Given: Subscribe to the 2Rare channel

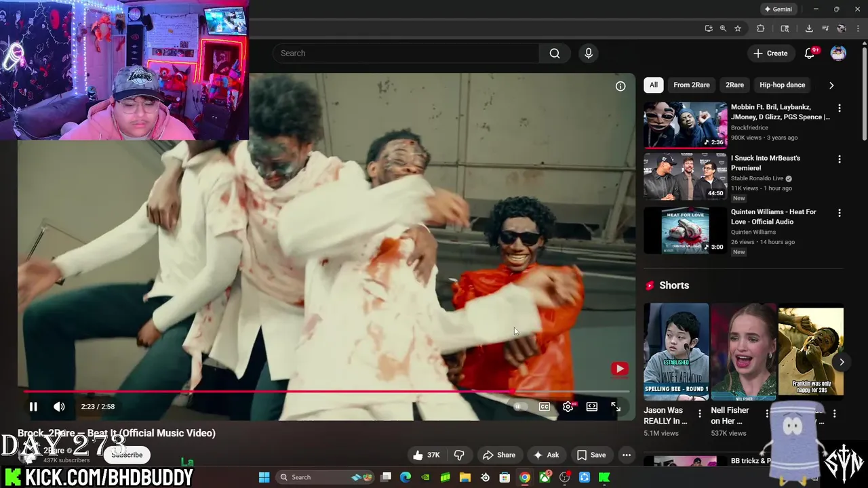Looking at the screenshot, I should (127, 455).
